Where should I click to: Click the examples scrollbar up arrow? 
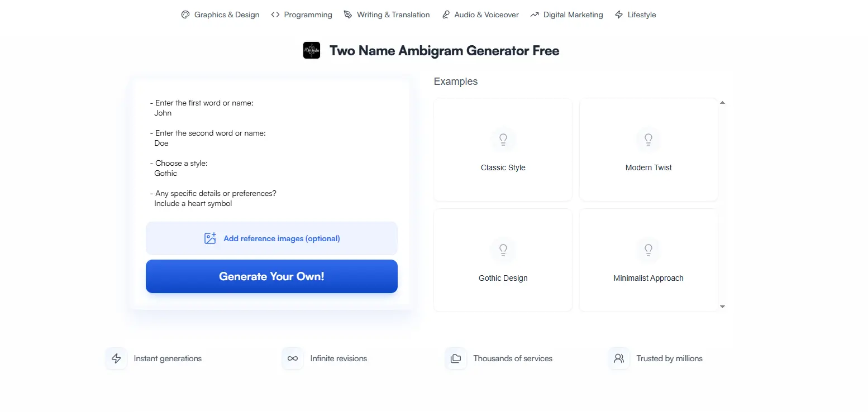tap(722, 103)
